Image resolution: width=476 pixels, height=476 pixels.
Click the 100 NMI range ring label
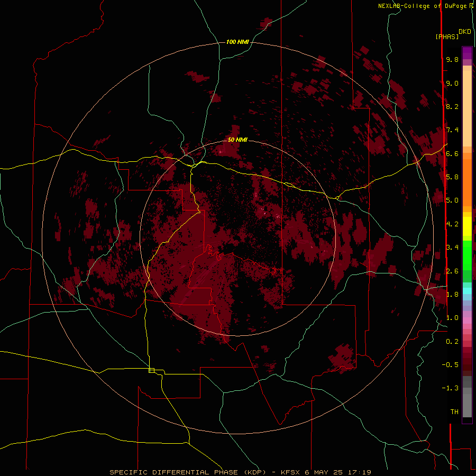(x=237, y=42)
